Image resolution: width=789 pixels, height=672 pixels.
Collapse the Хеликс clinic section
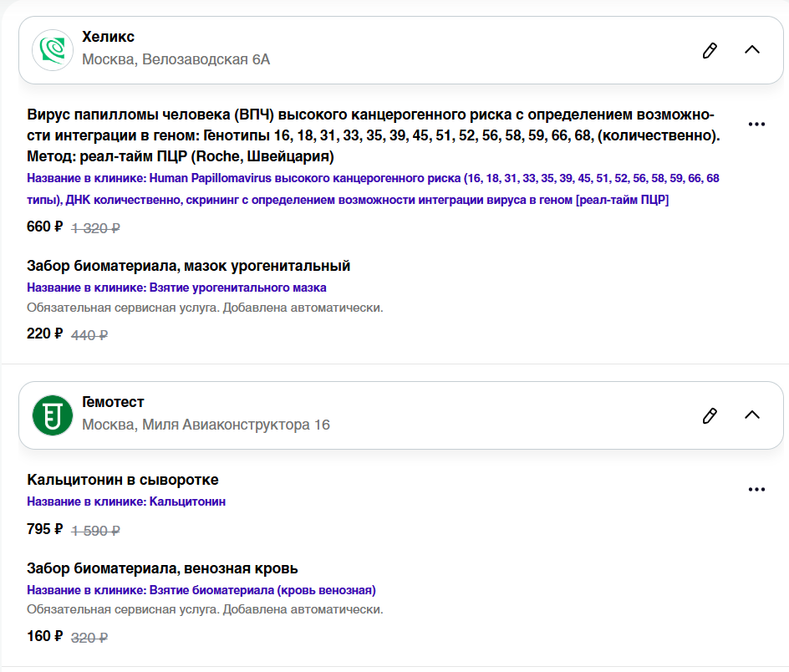[752, 50]
